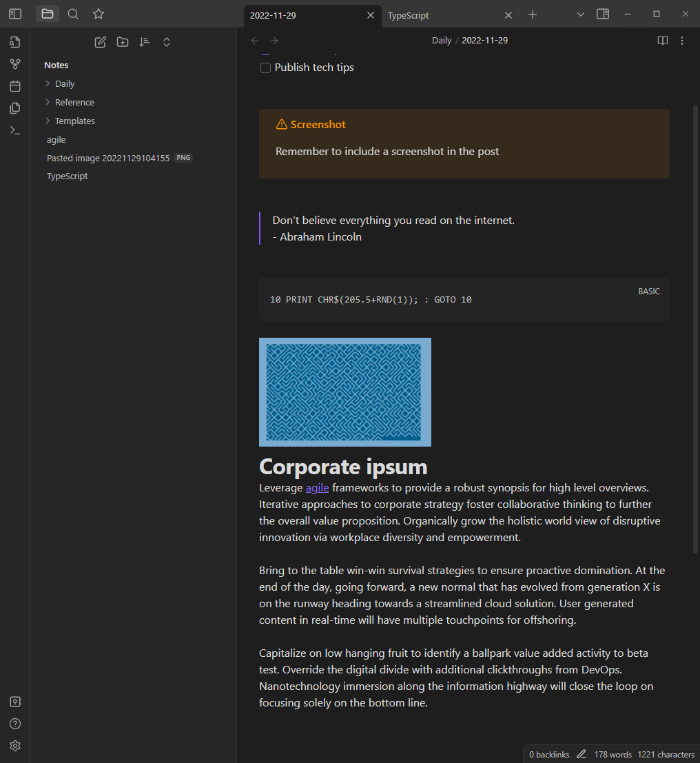Toggle the left sidebar panel
The height and width of the screenshot is (763, 700).
click(x=15, y=14)
